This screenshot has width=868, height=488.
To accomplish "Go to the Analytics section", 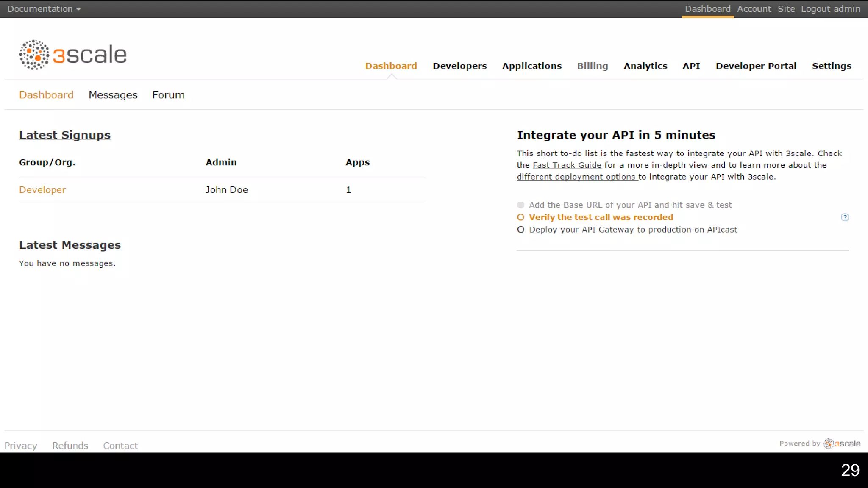I will 645,66.
